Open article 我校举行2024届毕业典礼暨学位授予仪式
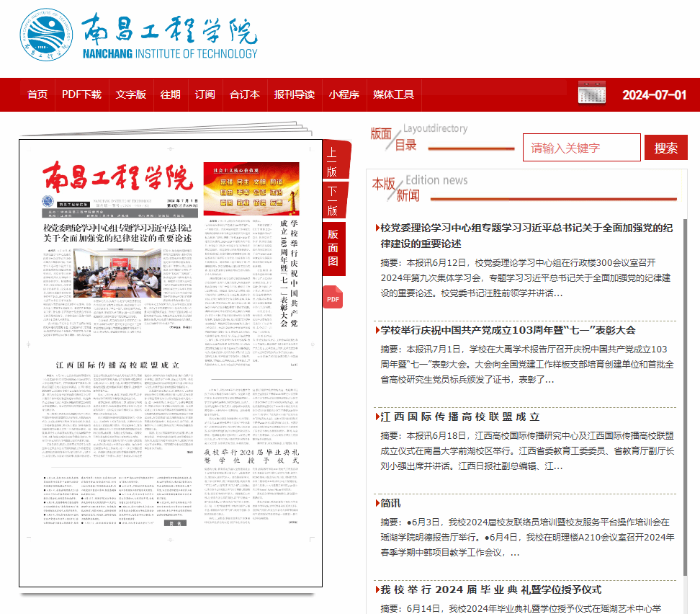This screenshot has height=614, width=700. pos(490,590)
